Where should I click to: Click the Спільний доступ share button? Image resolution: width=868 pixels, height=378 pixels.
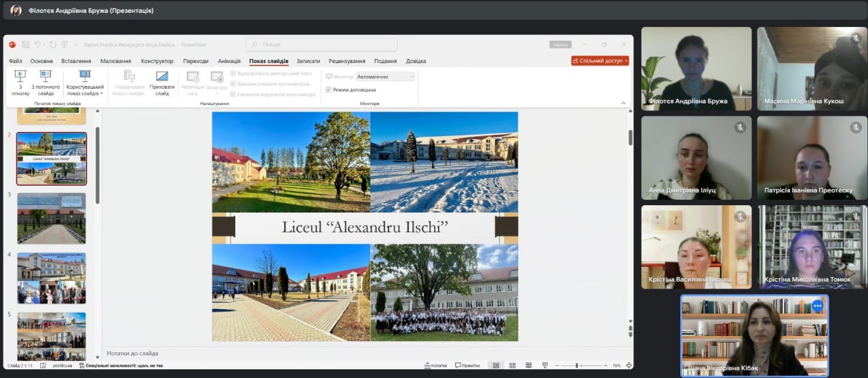tap(600, 61)
